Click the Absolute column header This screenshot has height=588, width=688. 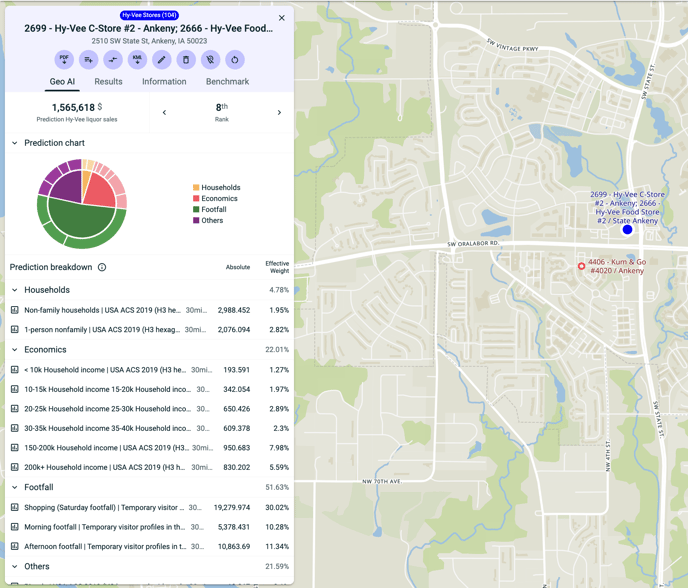click(x=238, y=267)
